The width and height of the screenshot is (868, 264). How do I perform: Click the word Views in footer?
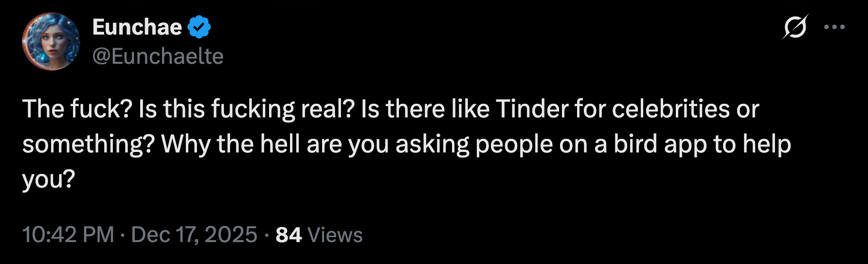[x=335, y=235]
